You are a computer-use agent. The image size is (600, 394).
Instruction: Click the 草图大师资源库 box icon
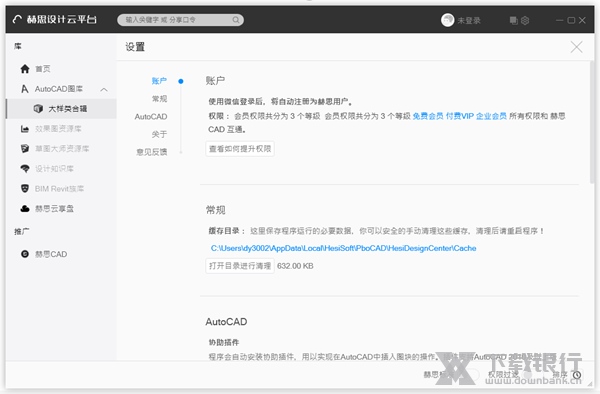[25, 148]
